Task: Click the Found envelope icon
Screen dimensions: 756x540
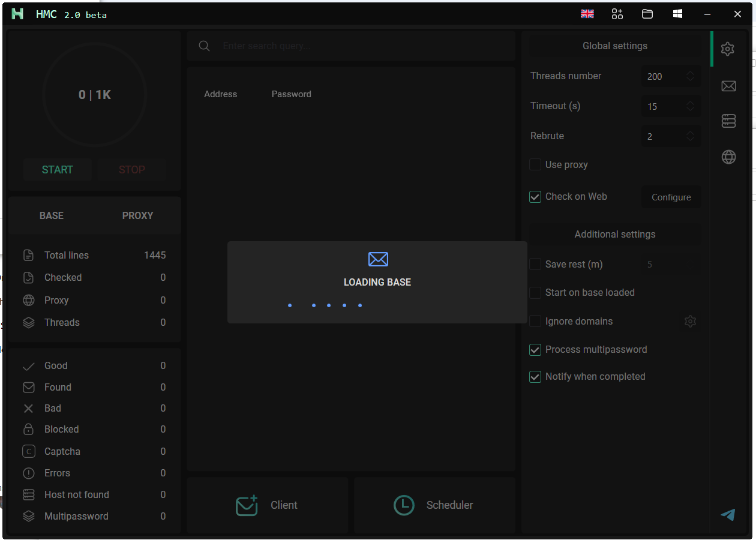Action: point(28,388)
